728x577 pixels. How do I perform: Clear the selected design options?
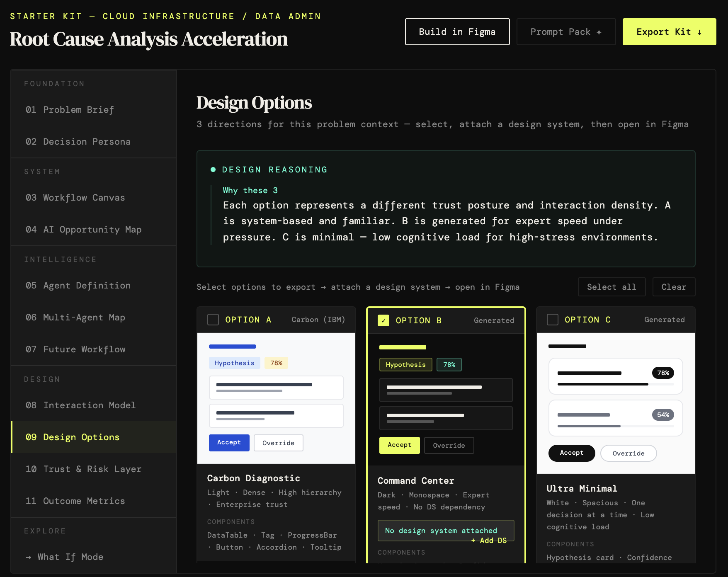tap(673, 287)
